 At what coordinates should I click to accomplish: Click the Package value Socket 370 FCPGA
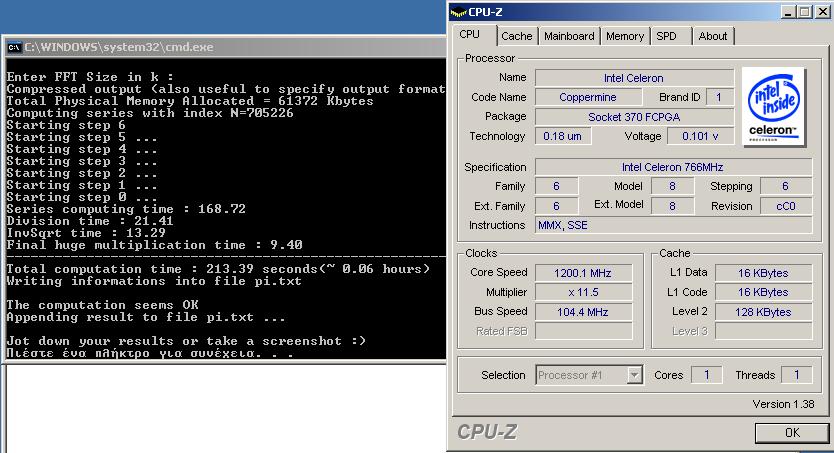634,117
